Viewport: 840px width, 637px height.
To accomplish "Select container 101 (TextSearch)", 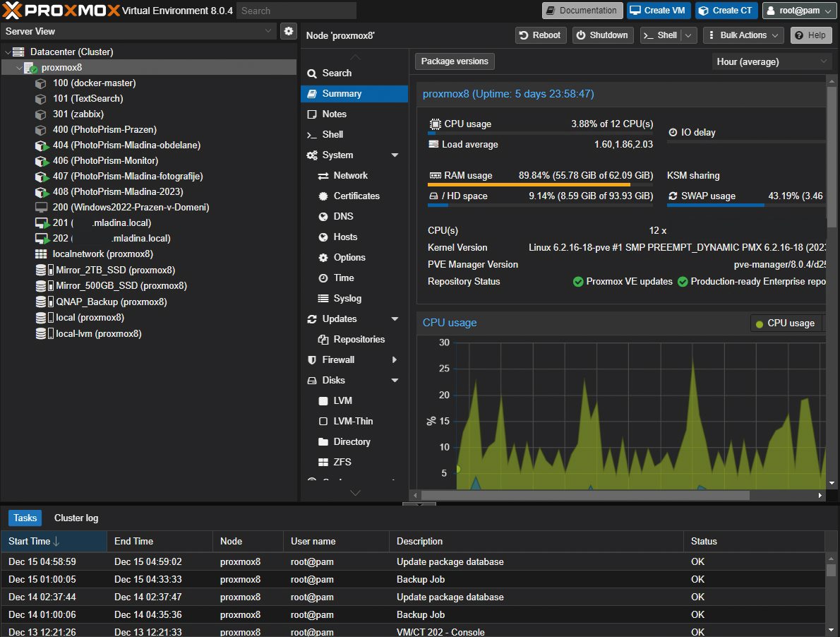I will click(x=88, y=99).
